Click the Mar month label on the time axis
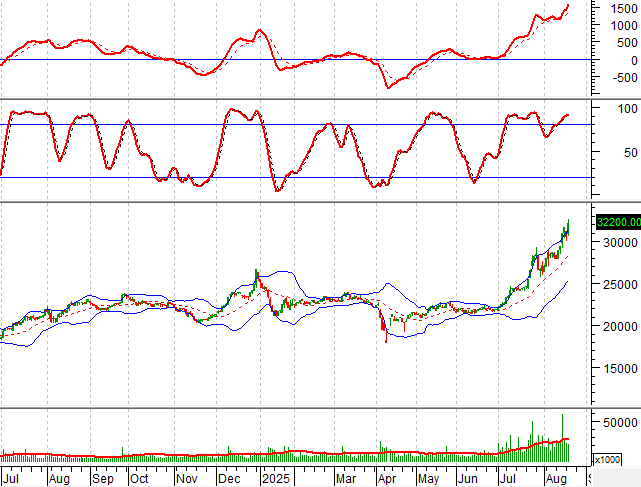 pyautogui.click(x=346, y=478)
